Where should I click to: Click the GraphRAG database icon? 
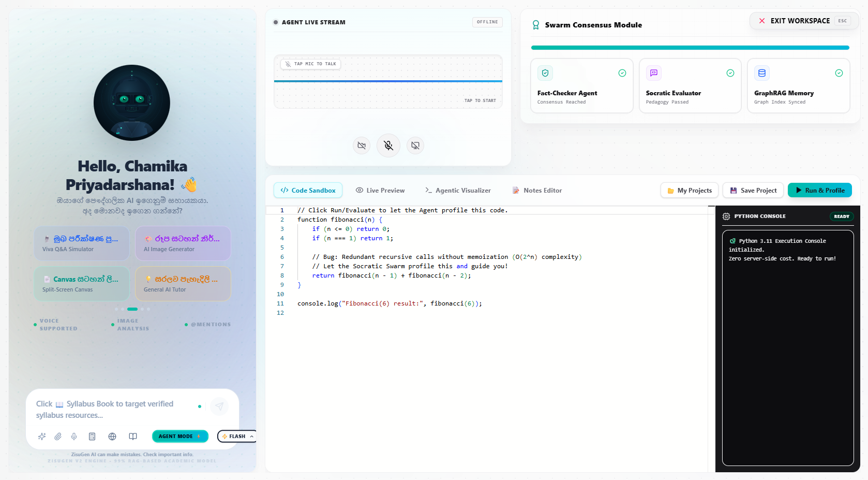(x=762, y=73)
